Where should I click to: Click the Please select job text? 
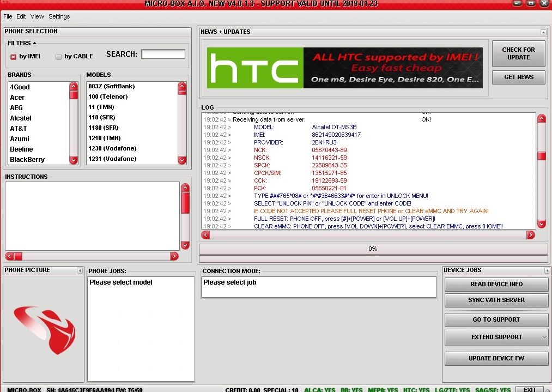coord(230,282)
